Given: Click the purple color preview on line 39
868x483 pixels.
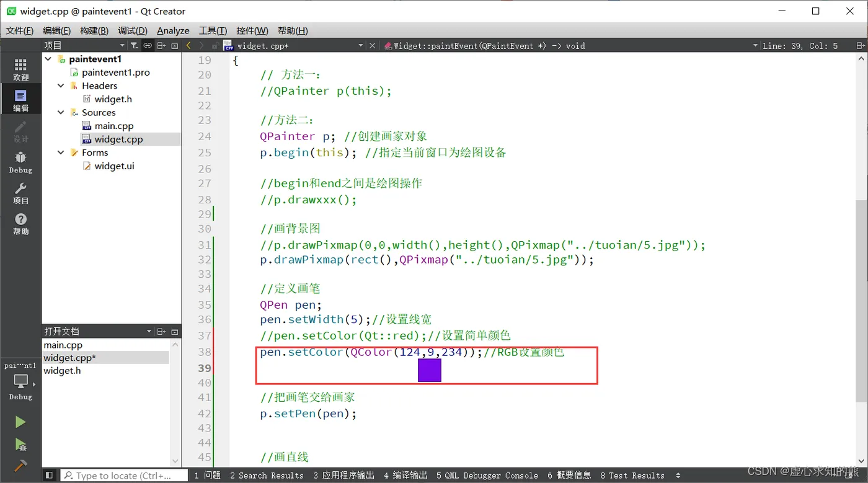Looking at the screenshot, I should (x=430, y=370).
